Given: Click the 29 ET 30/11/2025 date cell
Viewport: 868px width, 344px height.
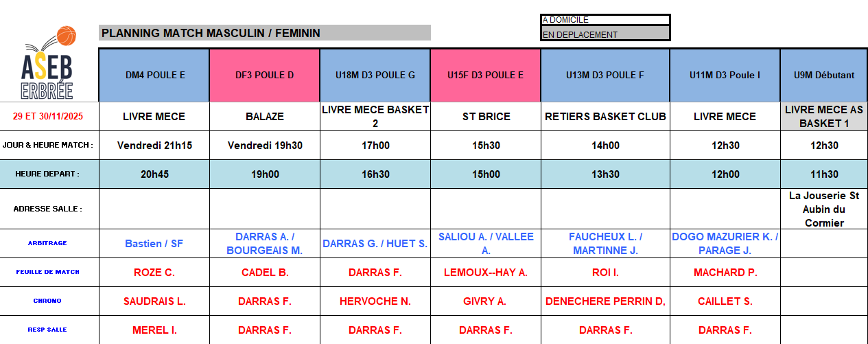Looking at the screenshot, I should (48, 117).
